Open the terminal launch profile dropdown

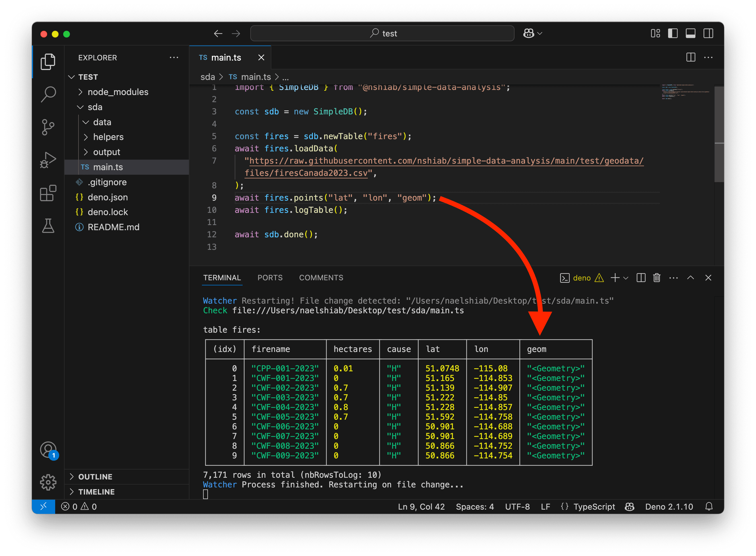626,278
